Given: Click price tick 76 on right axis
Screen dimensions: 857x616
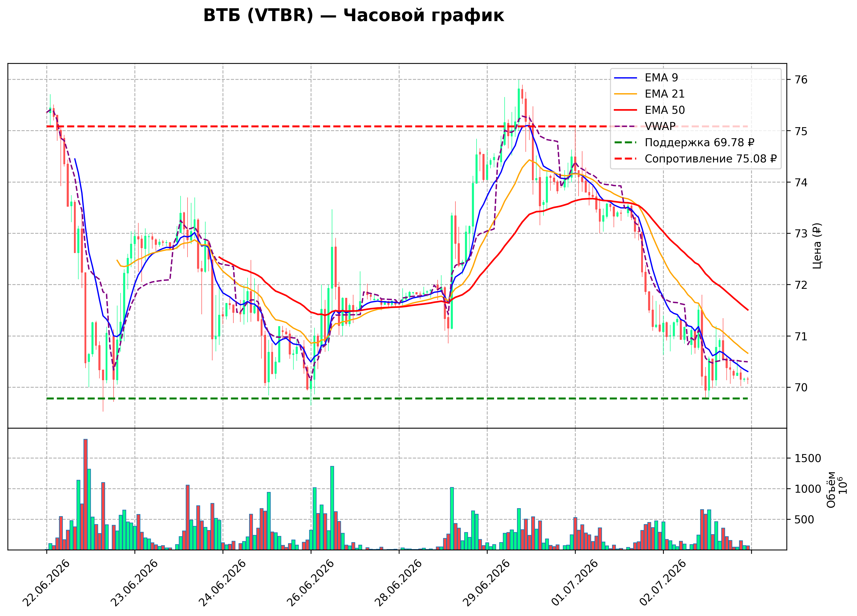Looking at the screenshot, I should click(801, 80).
